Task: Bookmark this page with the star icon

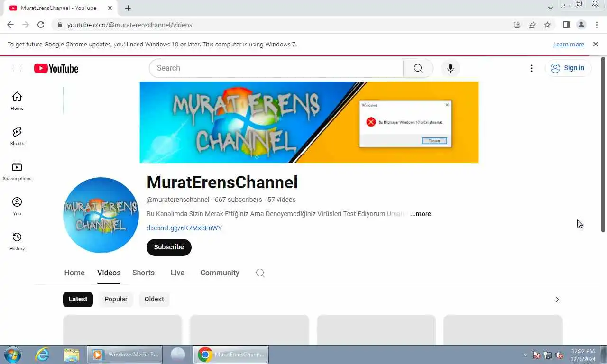Action: [x=547, y=25]
